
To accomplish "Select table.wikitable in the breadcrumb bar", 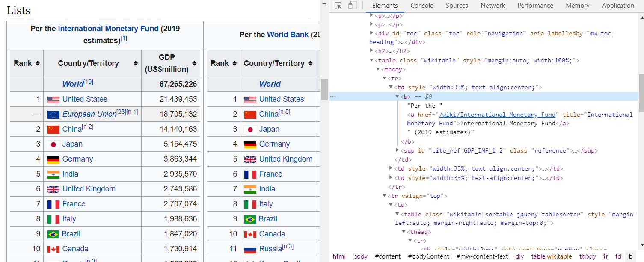I will (x=552, y=256).
